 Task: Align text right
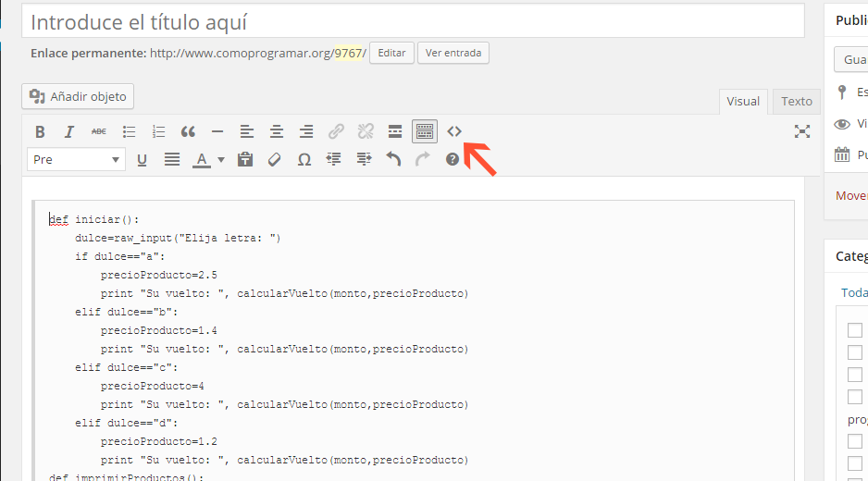pyautogui.click(x=306, y=131)
